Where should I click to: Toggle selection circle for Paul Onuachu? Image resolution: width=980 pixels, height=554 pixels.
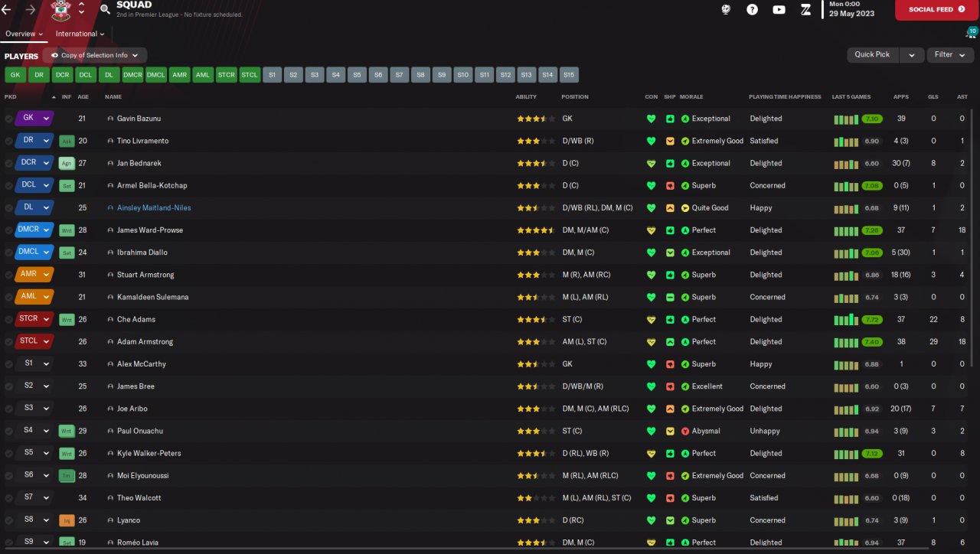coord(8,432)
